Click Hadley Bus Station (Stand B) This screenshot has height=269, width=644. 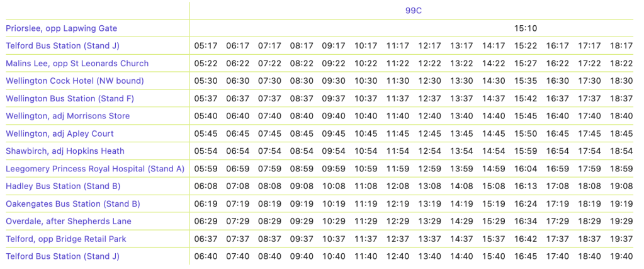click(63, 186)
